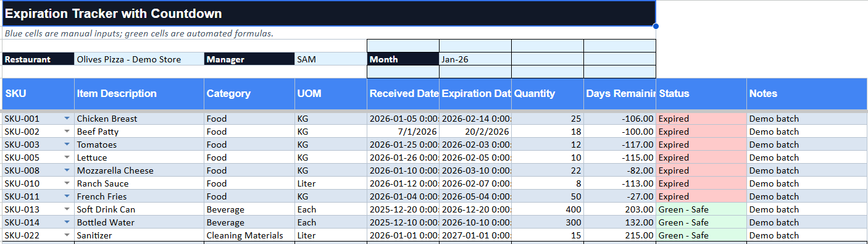
Task: Select the Quantity column header
Action: click(548, 94)
